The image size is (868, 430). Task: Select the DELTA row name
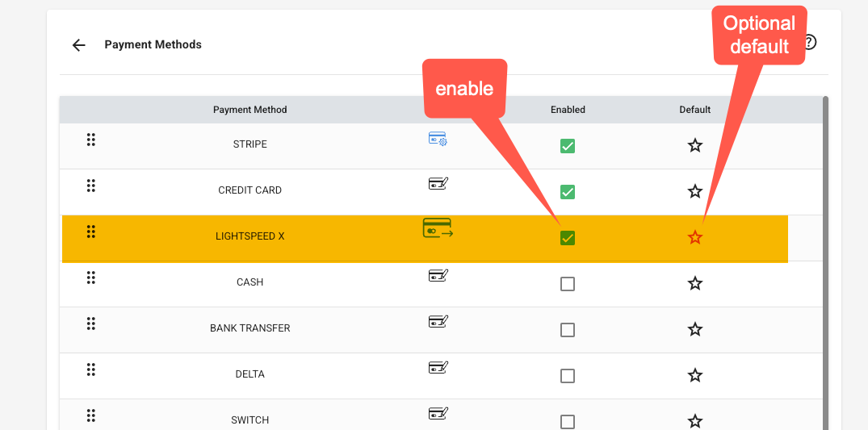coord(250,374)
